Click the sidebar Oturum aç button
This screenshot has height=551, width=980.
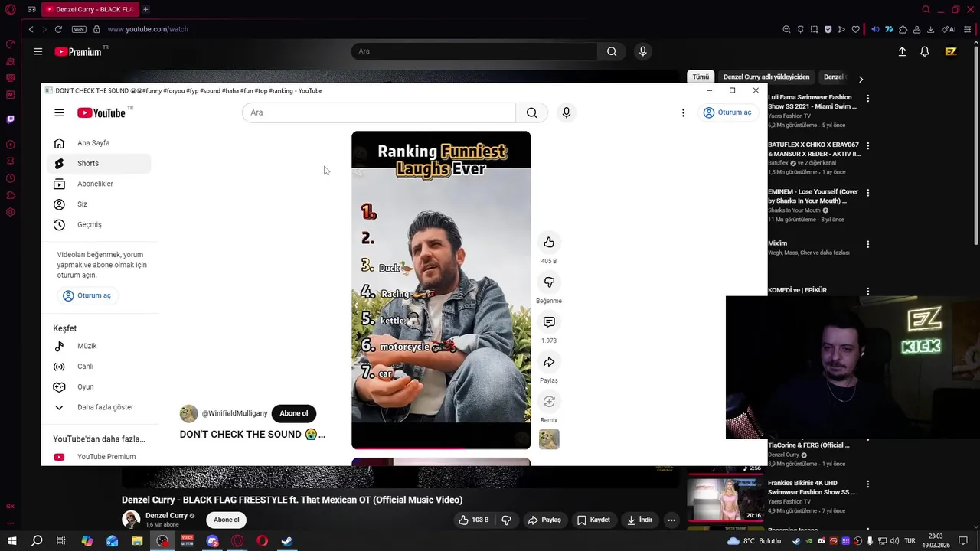coord(87,295)
